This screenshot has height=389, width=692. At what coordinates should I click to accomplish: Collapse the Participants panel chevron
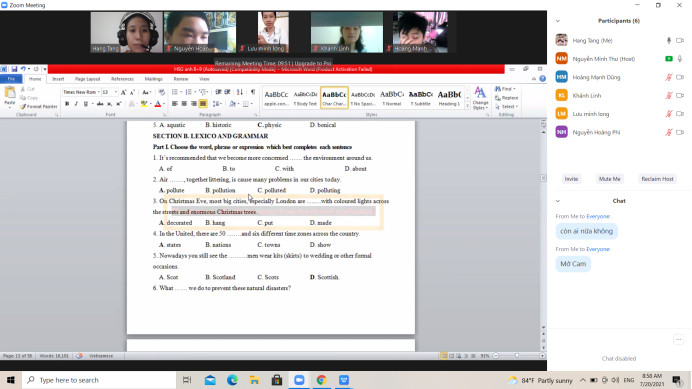click(558, 21)
